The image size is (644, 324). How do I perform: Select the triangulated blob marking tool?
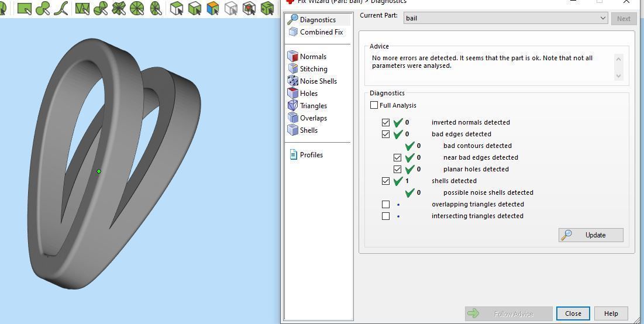pyautogui.click(x=100, y=8)
